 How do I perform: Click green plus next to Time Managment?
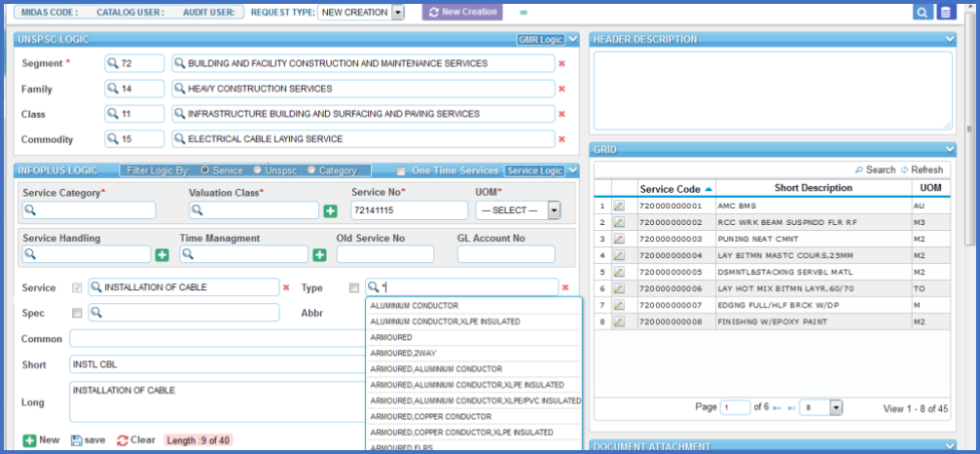pyautogui.click(x=318, y=254)
